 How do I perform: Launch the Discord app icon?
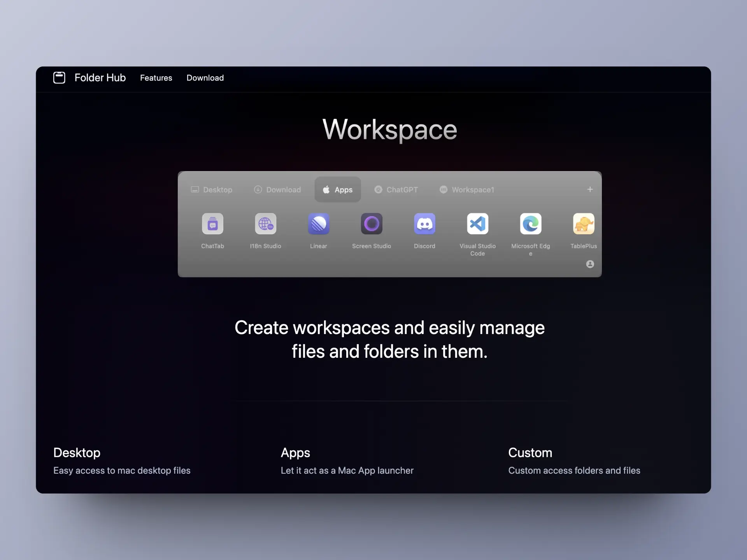pyautogui.click(x=424, y=224)
